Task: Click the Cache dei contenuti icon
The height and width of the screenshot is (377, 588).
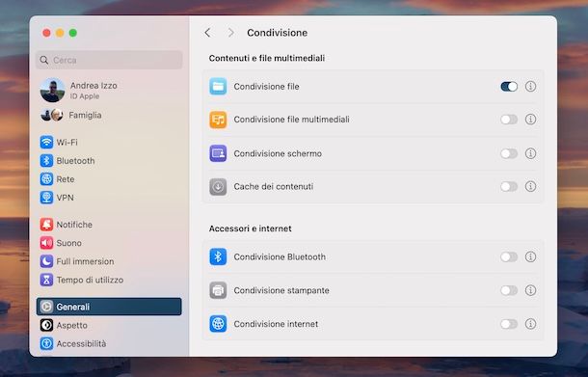Action: (x=218, y=186)
